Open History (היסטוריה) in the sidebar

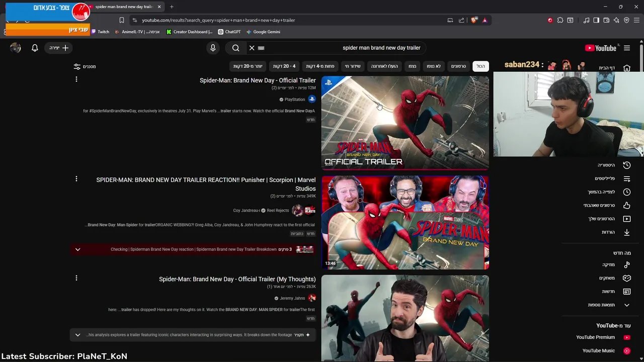tap(614, 165)
